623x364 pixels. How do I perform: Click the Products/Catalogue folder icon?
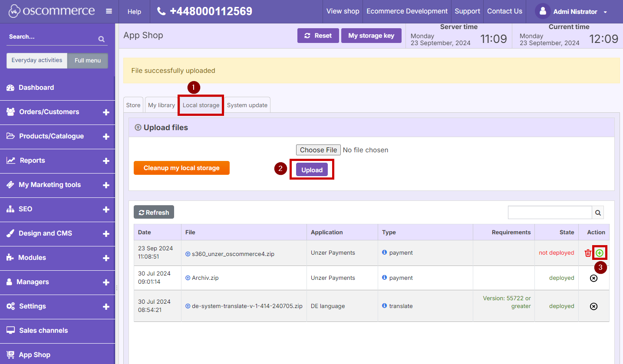tap(11, 136)
